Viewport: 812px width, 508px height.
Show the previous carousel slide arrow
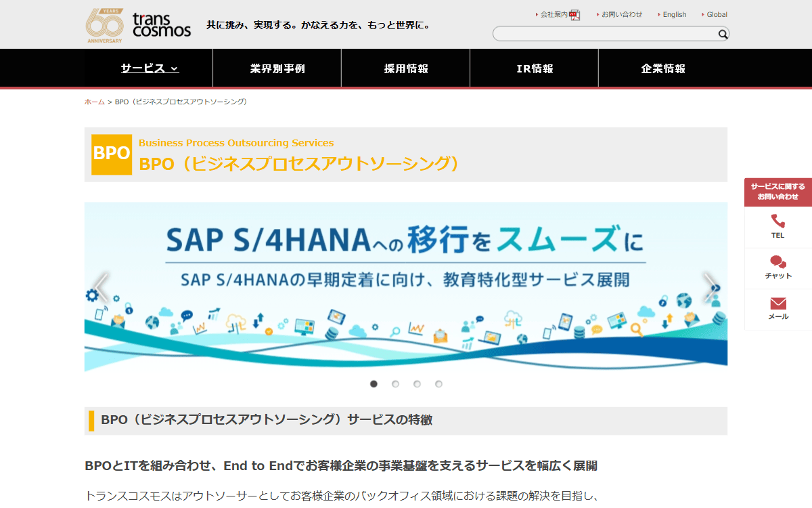101,287
